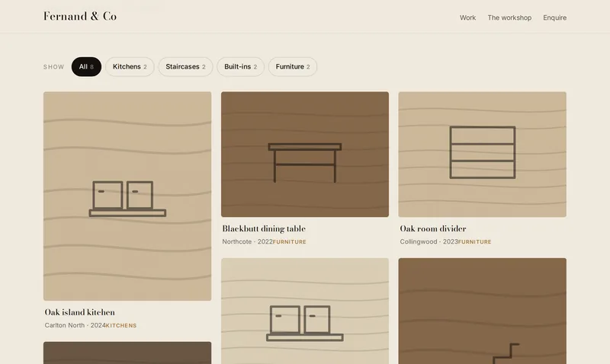The height and width of the screenshot is (364, 610).
Task: Click the cabinet icon below Blackbutt dining table
Action: click(x=304, y=323)
